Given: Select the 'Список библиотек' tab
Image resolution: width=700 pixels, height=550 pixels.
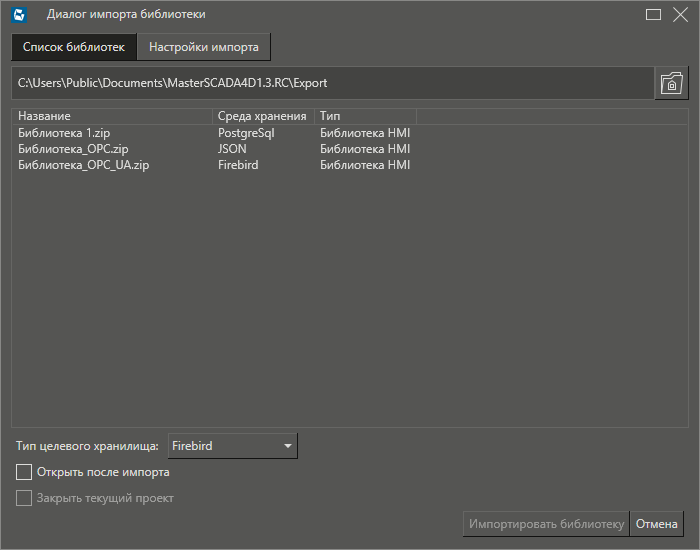Looking at the screenshot, I should click(74, 47).
